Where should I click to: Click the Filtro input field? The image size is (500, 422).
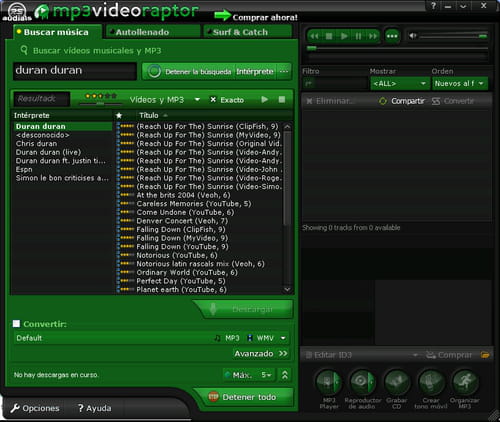click(335, 83)
